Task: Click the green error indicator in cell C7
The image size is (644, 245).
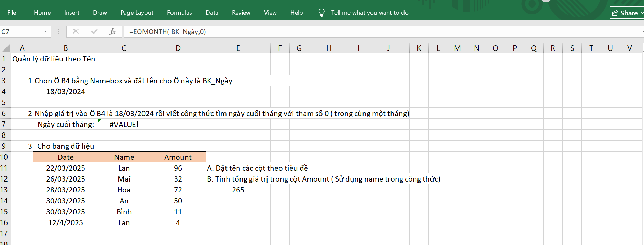Action: pyautogui.click(x=100, y=120)
